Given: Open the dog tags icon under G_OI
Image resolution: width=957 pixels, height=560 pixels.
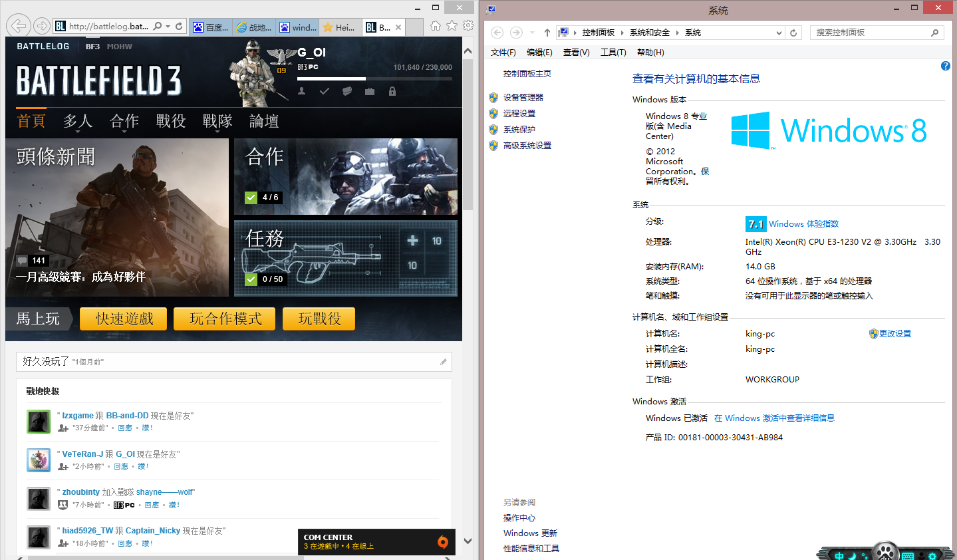Looking at the screenshot, I should point(347,91).
